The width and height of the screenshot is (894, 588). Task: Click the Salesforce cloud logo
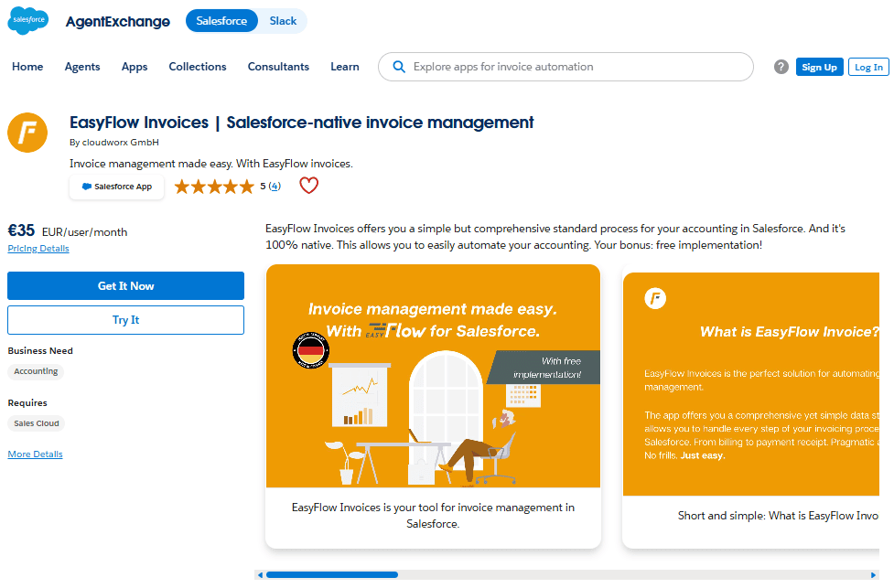pyautogui.click(x=28, y=21)
